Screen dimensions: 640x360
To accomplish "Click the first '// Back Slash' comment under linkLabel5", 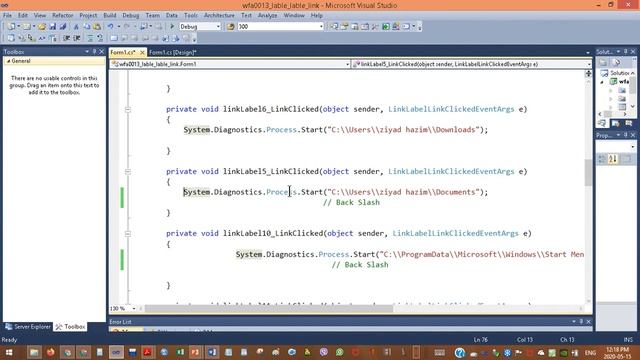I will pos(351,202).
